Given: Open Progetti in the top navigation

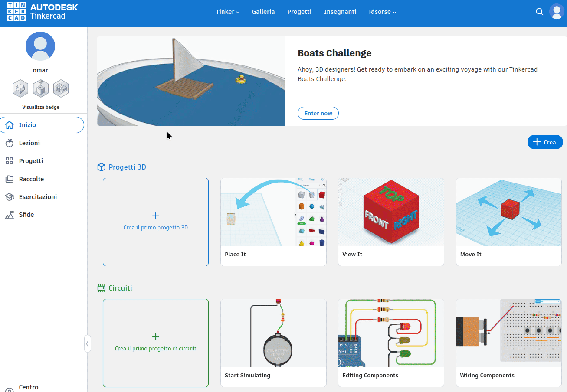Looking at the screenshot, I should coord(299,12).
